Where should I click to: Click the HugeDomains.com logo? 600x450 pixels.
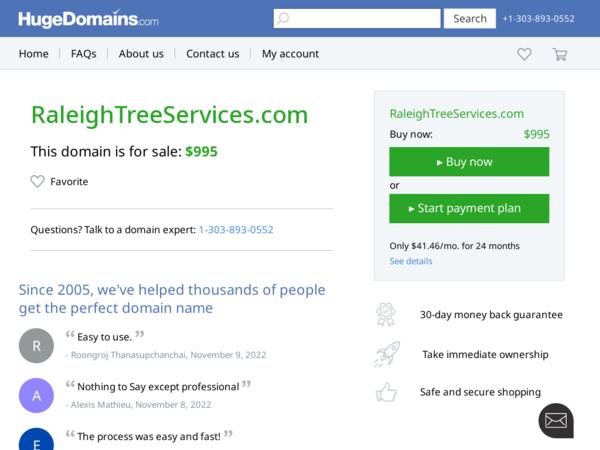point(88,19)
